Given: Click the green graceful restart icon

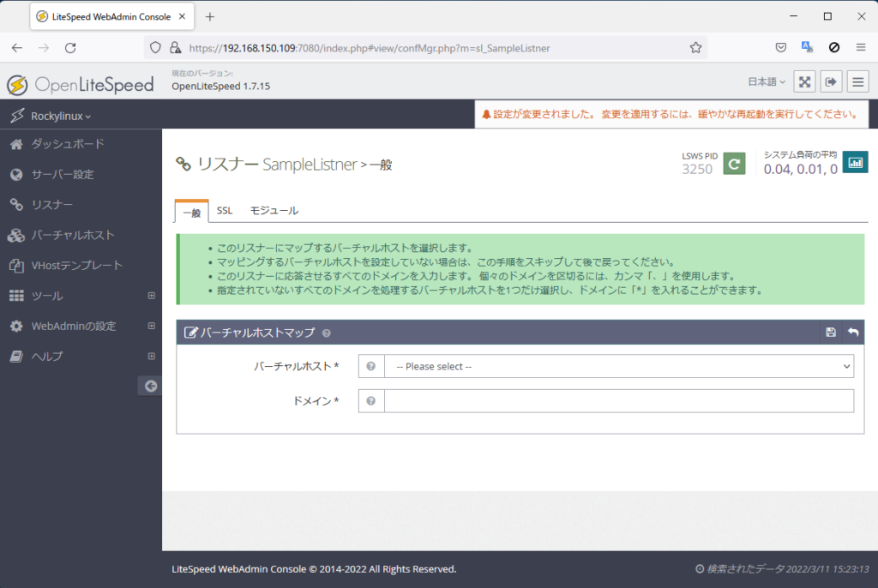Looking at the screenshot, I should 734,163.
